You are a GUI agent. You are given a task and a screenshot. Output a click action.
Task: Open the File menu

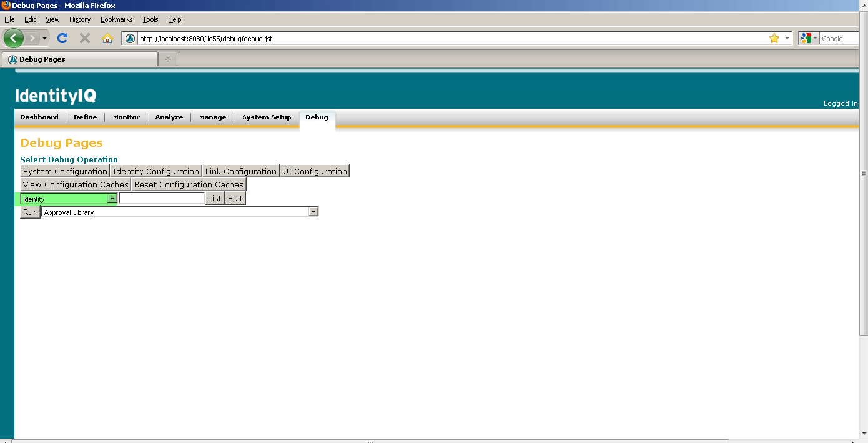point(9,19)
